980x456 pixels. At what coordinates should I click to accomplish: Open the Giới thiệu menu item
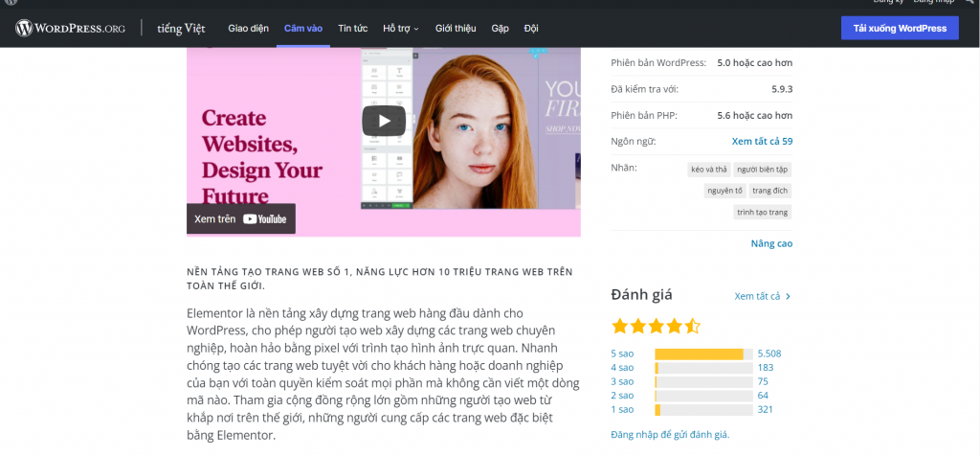click(456, 28)
